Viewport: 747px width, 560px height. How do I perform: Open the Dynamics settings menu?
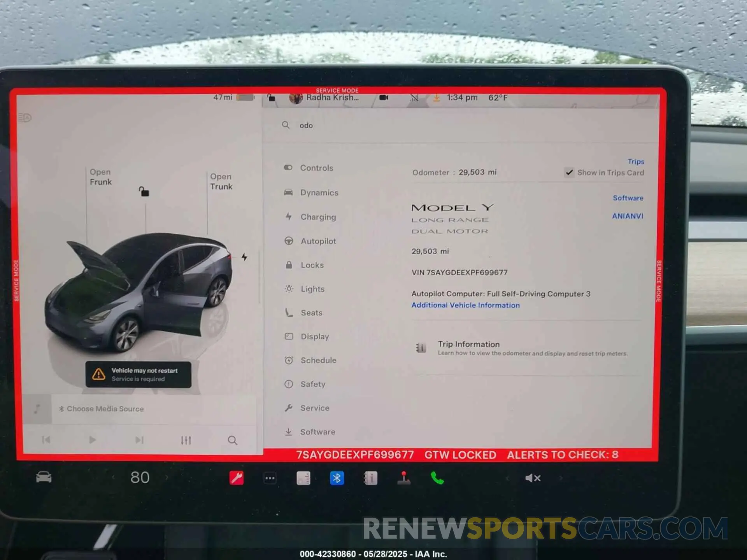[311, 192]
